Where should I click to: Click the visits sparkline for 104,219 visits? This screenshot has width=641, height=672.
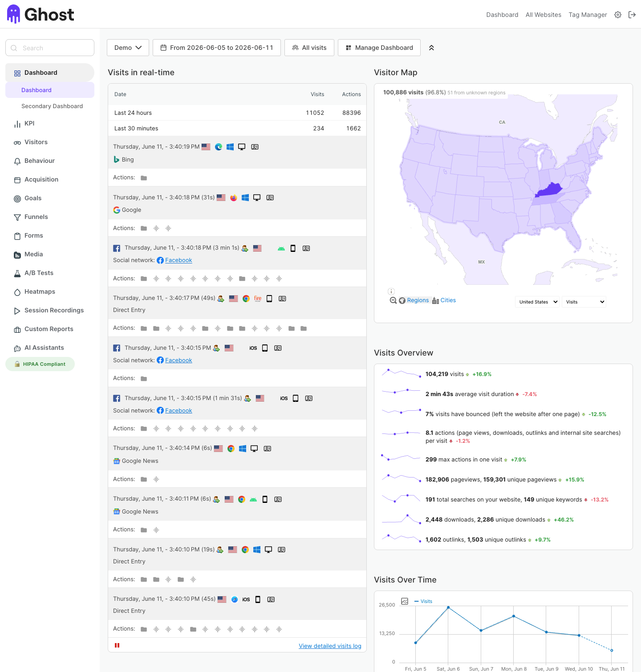click(401, 373)
